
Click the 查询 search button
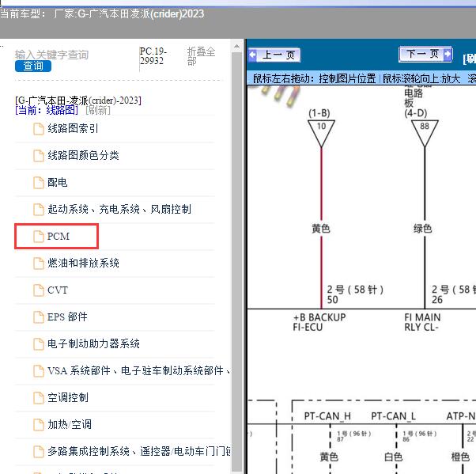click(33, 66)
